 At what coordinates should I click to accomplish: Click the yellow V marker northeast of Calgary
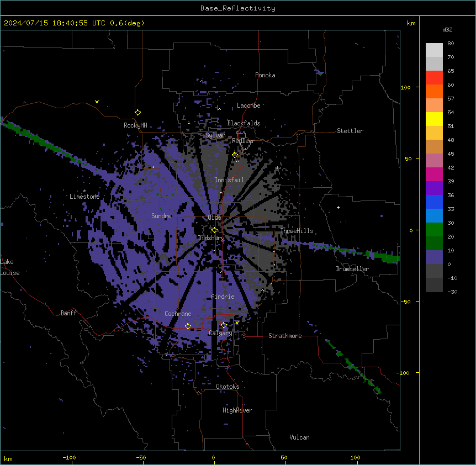237,323
